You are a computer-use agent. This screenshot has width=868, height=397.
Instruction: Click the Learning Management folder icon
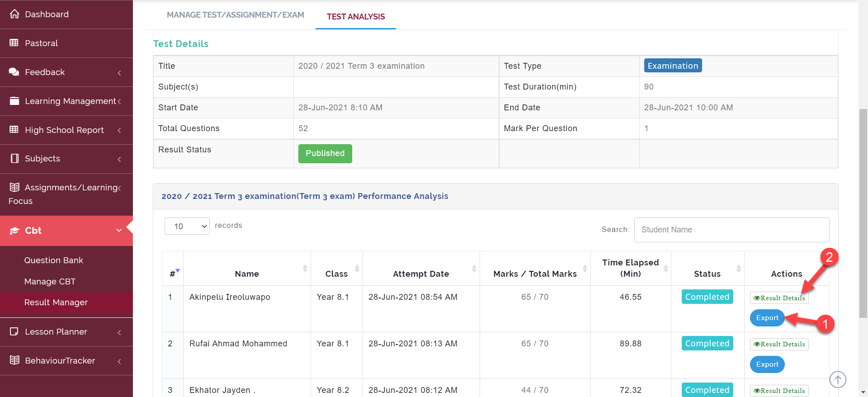[x=14, y=101]
